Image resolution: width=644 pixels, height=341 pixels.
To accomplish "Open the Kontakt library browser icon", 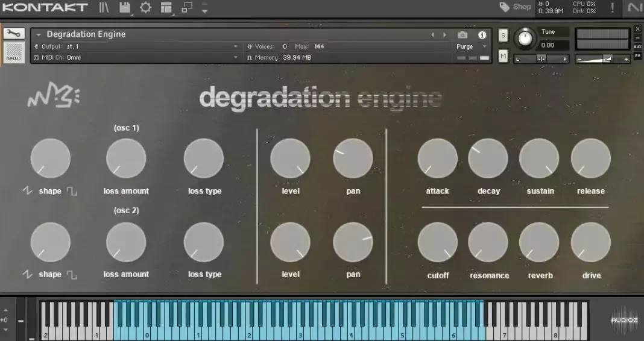I will [104, 7].
